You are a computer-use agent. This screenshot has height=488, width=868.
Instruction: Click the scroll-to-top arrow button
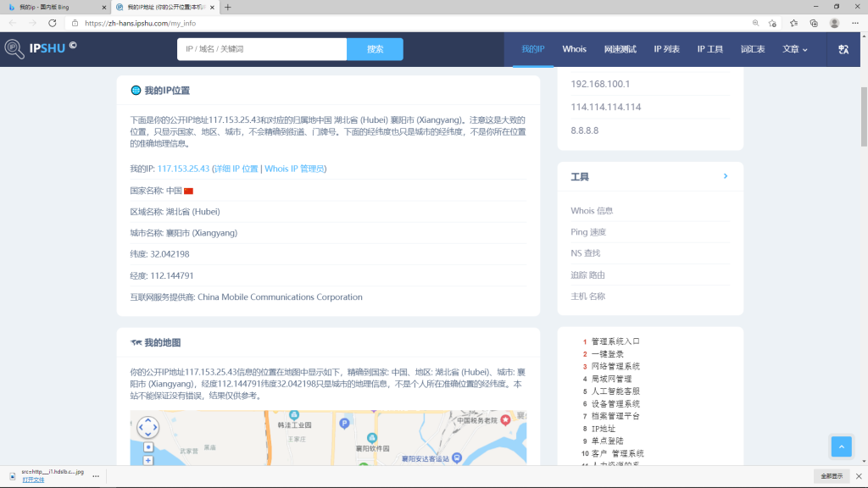pyautogui.click(x=841, y=446)
